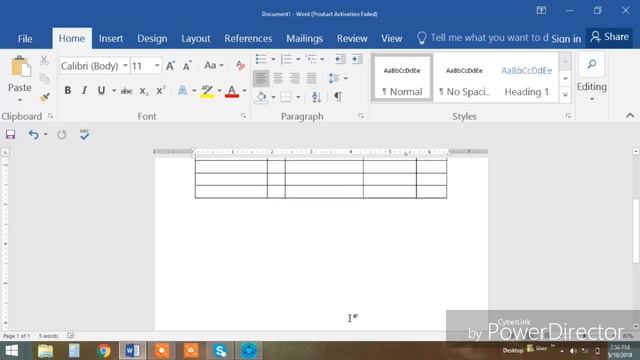Click Sign in link
The image size is (640, 360).
(566, 39)
